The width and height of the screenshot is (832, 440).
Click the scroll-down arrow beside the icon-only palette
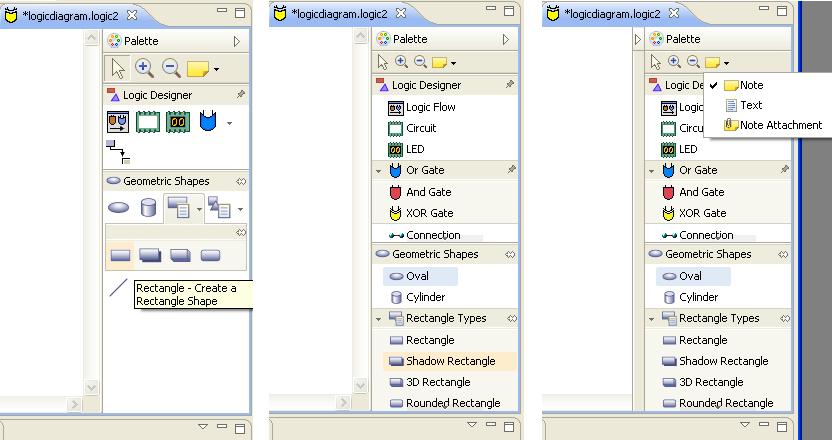[91, 387]
